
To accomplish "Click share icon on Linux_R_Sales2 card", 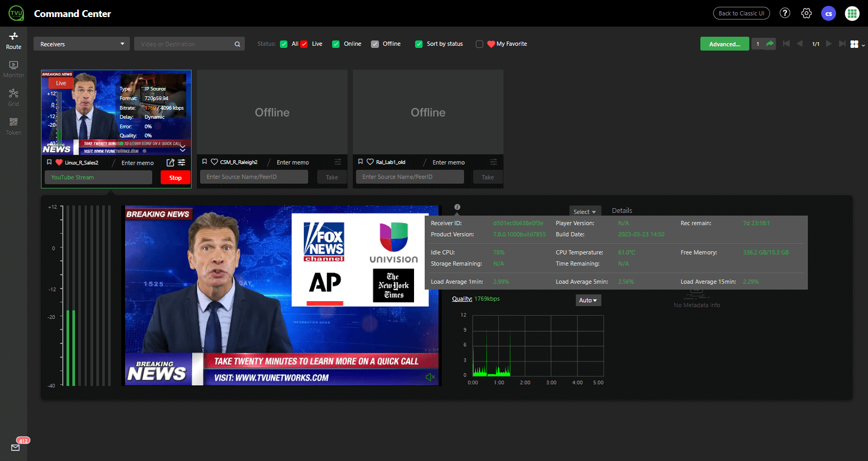I will pos(170,162).
